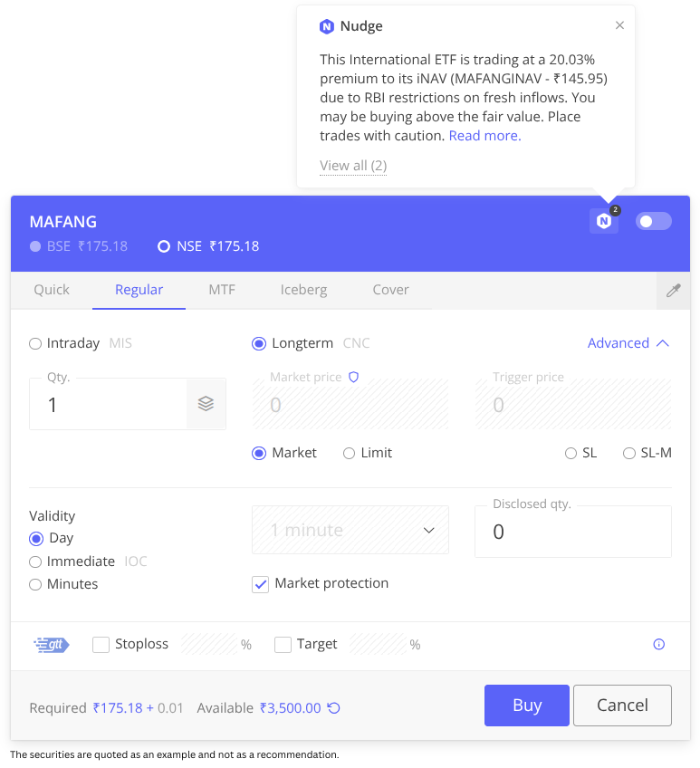Viewport: 700px width, 768px height.
Task: Open the Read more link
Action: (484, 136)
